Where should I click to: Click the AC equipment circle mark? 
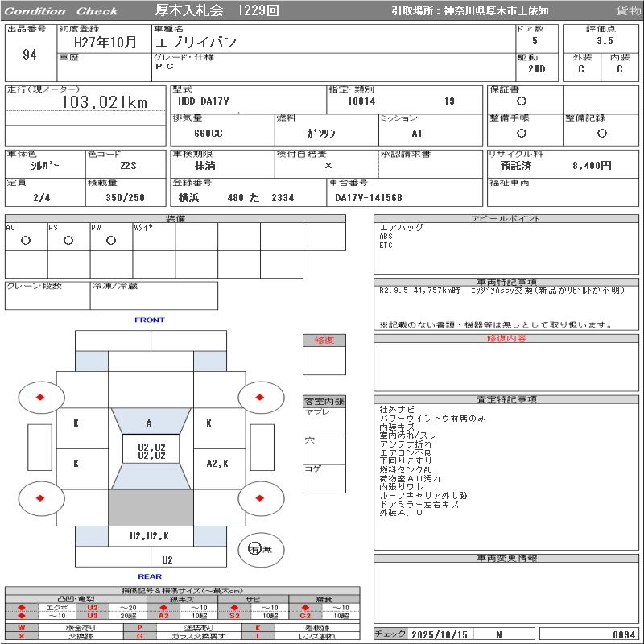click(x=26, y=240)
